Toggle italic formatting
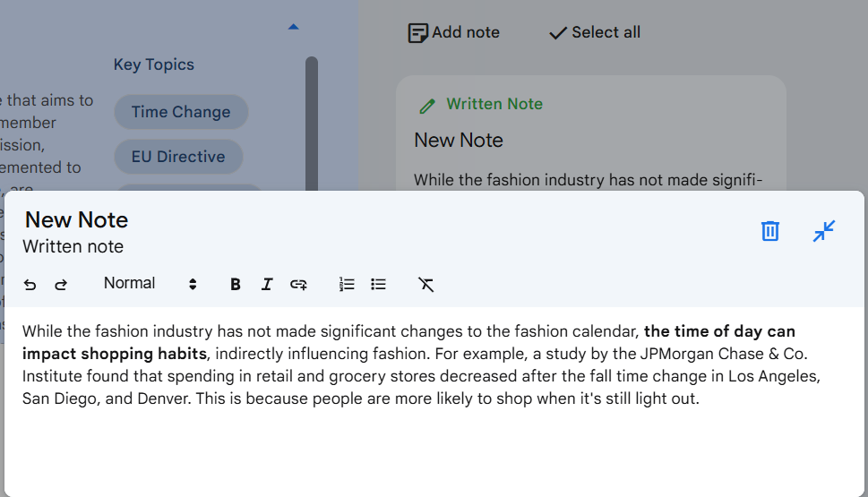This screenshot has height=497, width=868. point(267,285)
